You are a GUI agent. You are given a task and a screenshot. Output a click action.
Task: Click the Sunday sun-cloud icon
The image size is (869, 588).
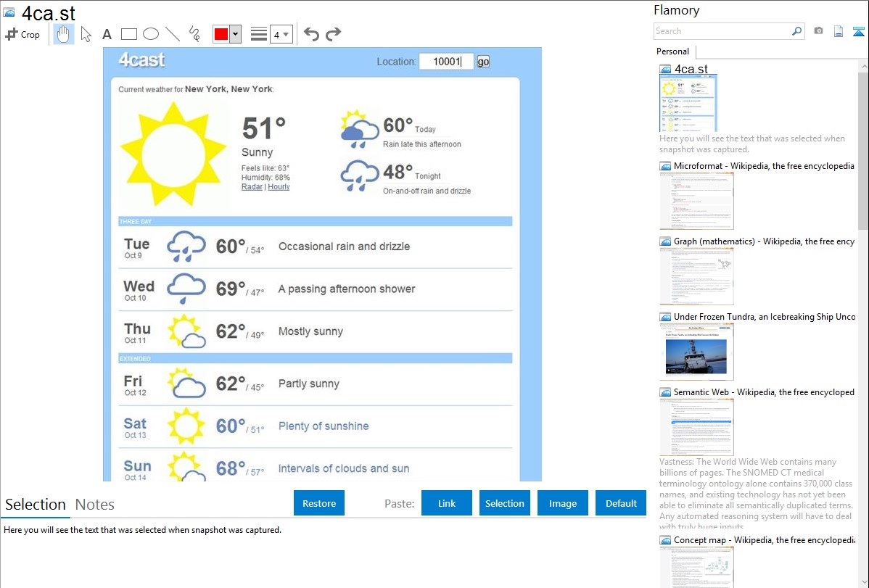click(x=186, y=467)
